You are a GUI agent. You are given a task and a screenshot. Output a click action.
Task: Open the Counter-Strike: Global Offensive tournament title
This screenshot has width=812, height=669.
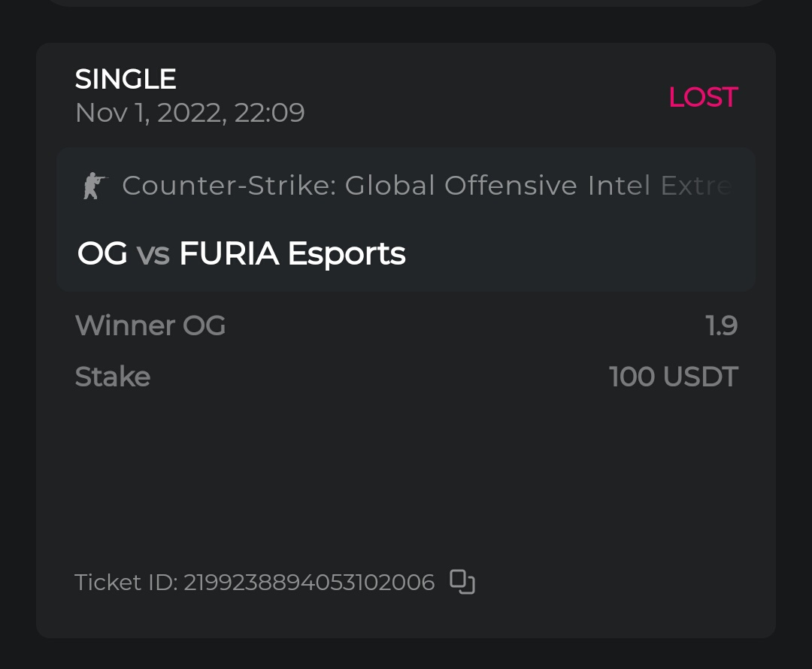426,186
